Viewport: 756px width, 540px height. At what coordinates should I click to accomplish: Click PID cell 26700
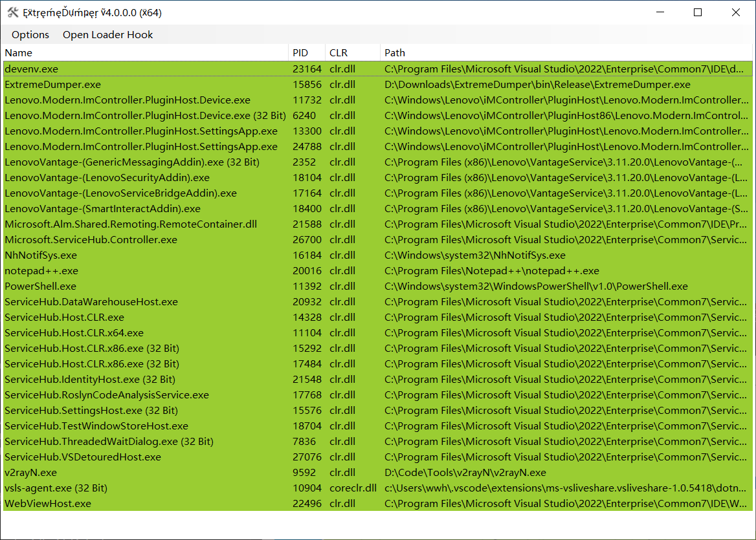pos(307,239)
